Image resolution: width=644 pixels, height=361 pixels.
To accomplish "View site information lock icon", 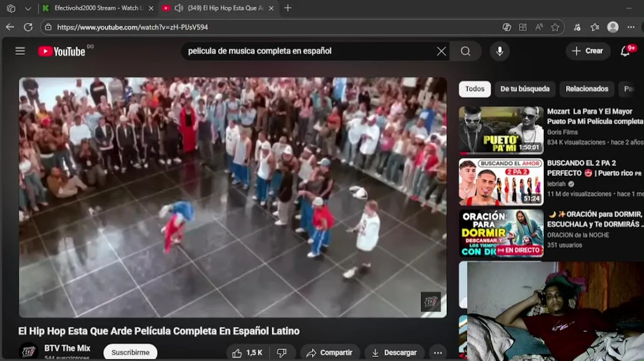I will coord(47,27).
